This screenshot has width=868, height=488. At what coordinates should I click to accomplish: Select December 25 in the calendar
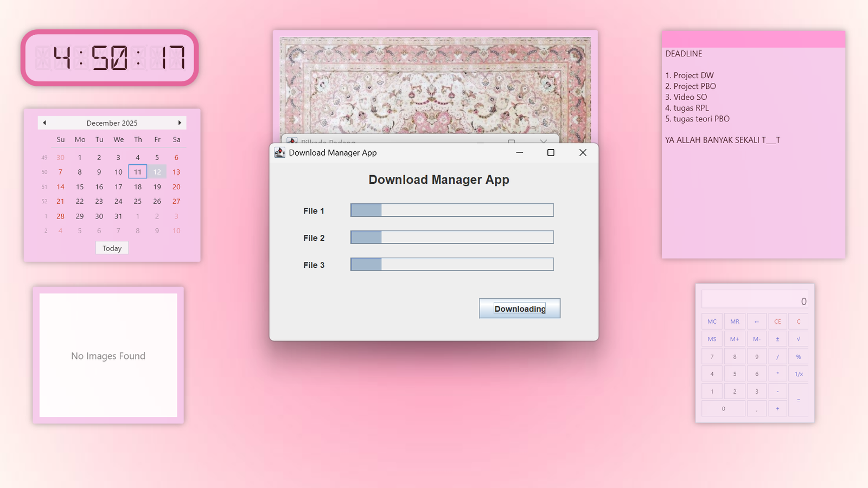point(138,201)
